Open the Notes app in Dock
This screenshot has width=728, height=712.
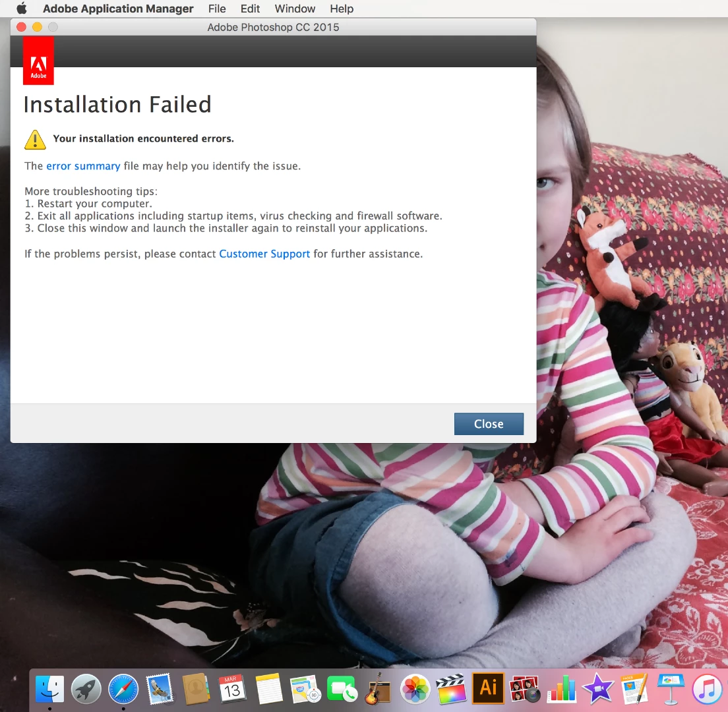pos(269,689)
